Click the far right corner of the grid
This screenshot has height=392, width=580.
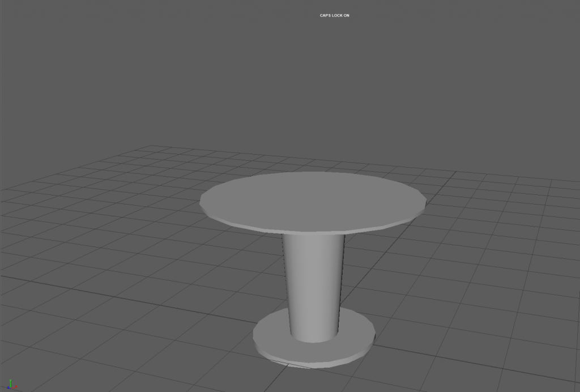pos(578,182)
